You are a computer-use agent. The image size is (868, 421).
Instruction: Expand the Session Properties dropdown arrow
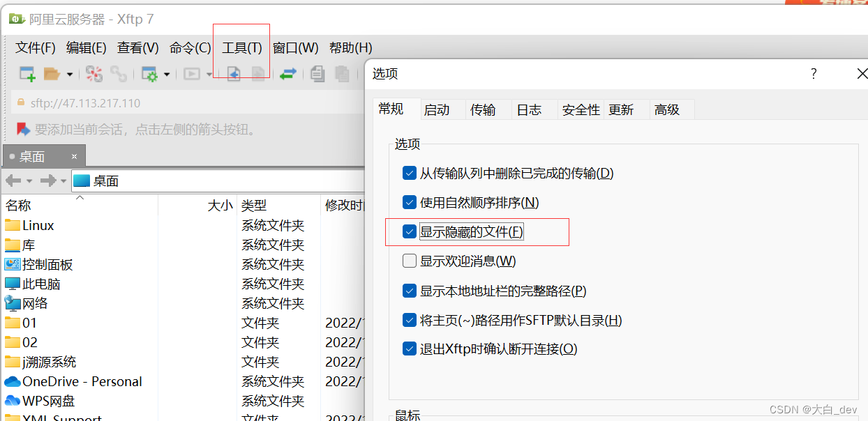coord(167,74)
